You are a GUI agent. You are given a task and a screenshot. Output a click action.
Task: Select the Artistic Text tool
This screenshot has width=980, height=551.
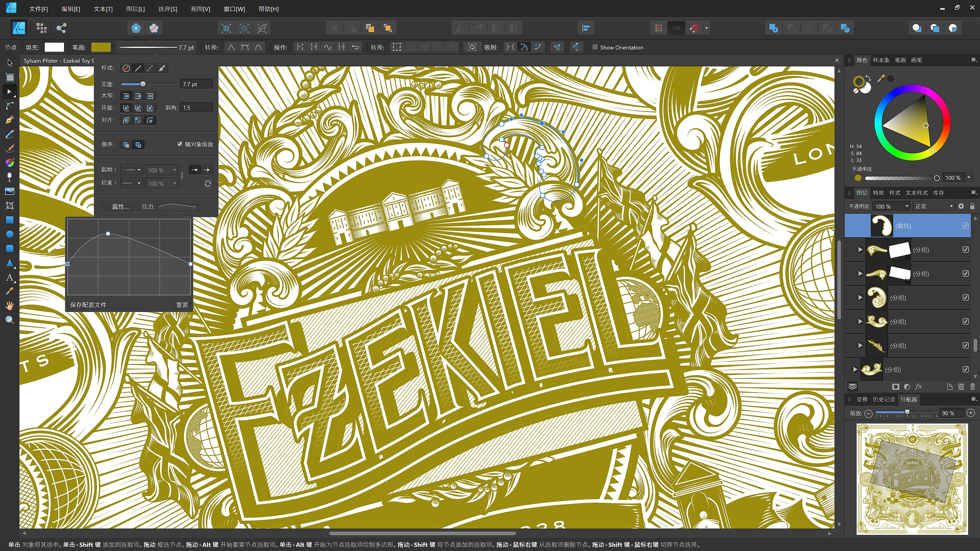coord(10,277)
